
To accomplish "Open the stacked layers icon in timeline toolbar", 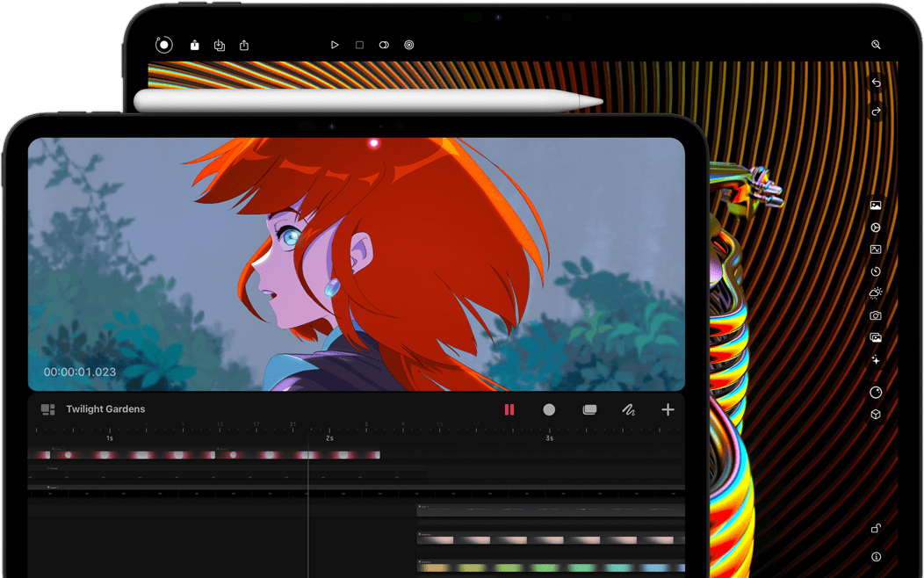I will coord(589,409).
